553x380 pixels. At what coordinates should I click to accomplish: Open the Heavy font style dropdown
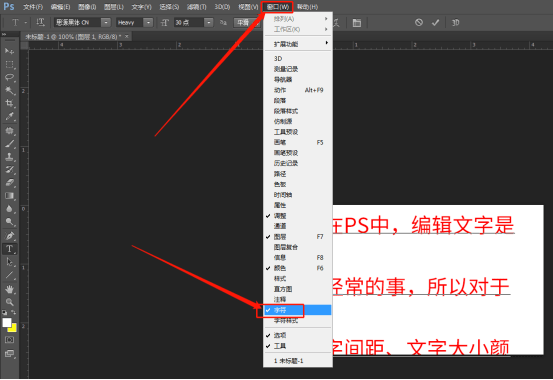pos(148,23)
